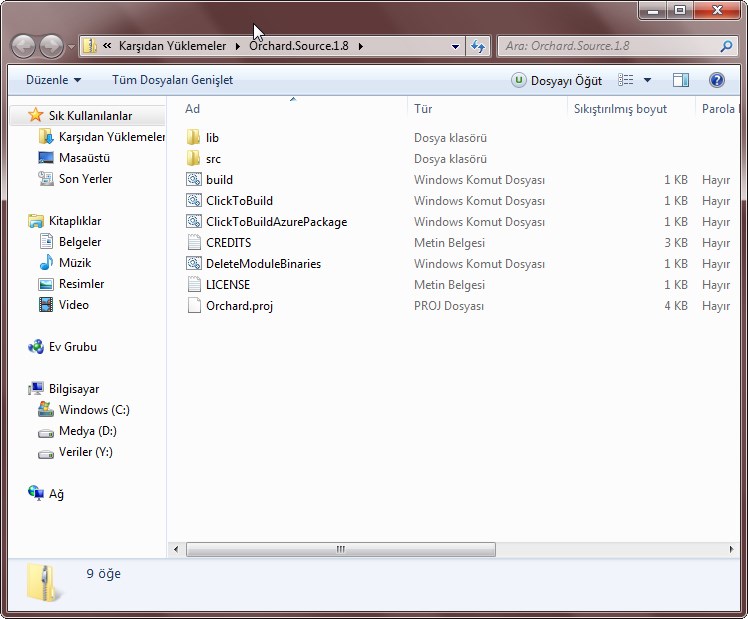Open the Düzenle dropdown menu

click(53, 80)
